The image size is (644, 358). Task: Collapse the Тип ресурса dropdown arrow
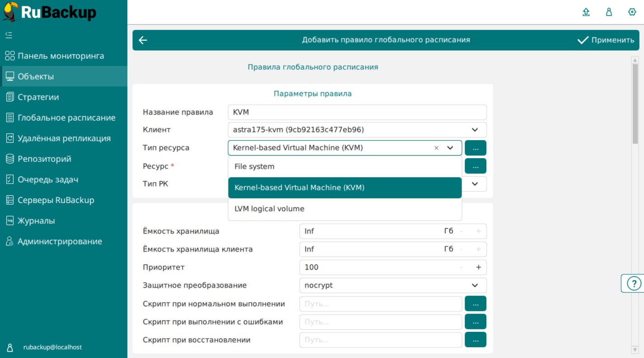[x=450, y=148]
